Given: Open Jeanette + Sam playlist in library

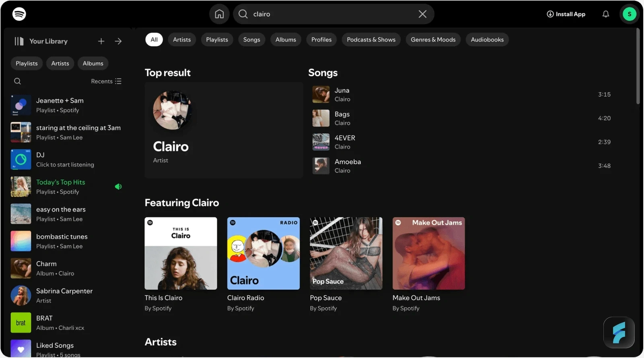Looking at the screenshot, I should (67, 105).
